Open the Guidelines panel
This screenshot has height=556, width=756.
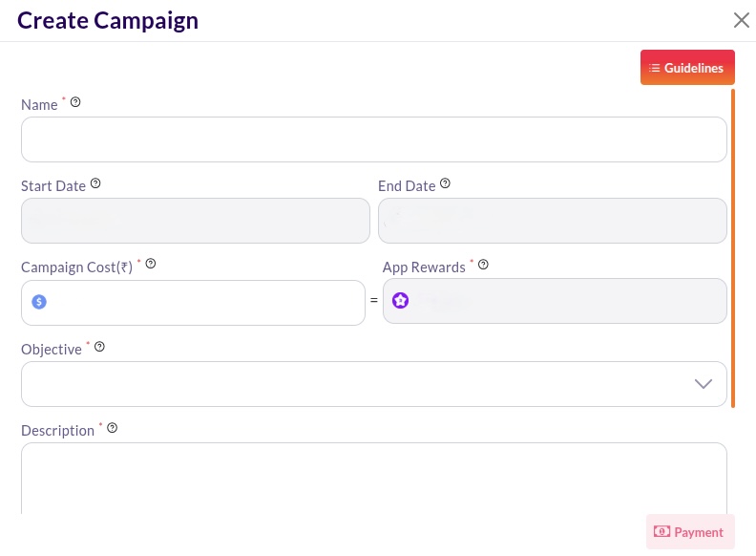[687, 68]
